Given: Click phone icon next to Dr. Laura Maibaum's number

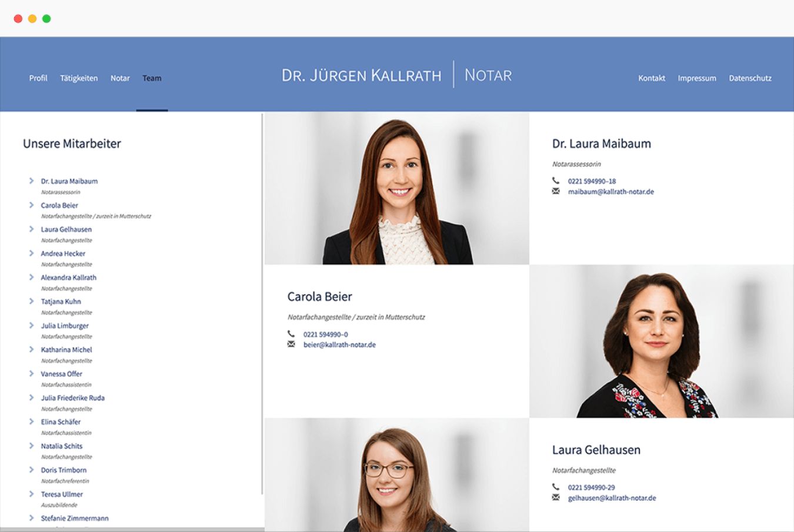Looking at the screenshot, I should pyautogui.click(x=556, y=181).
